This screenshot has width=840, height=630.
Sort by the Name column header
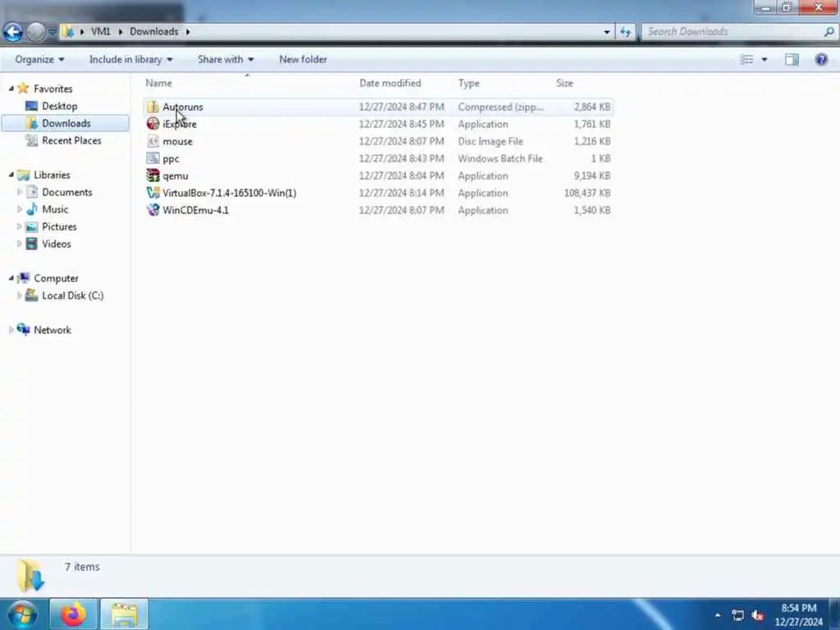[158, 83]
